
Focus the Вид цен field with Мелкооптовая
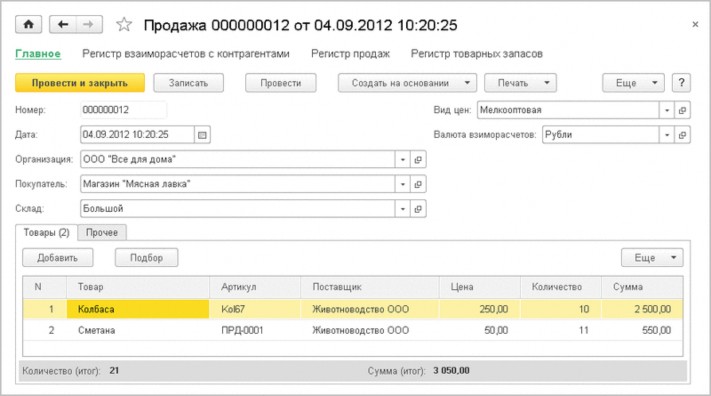pos(568,110)
